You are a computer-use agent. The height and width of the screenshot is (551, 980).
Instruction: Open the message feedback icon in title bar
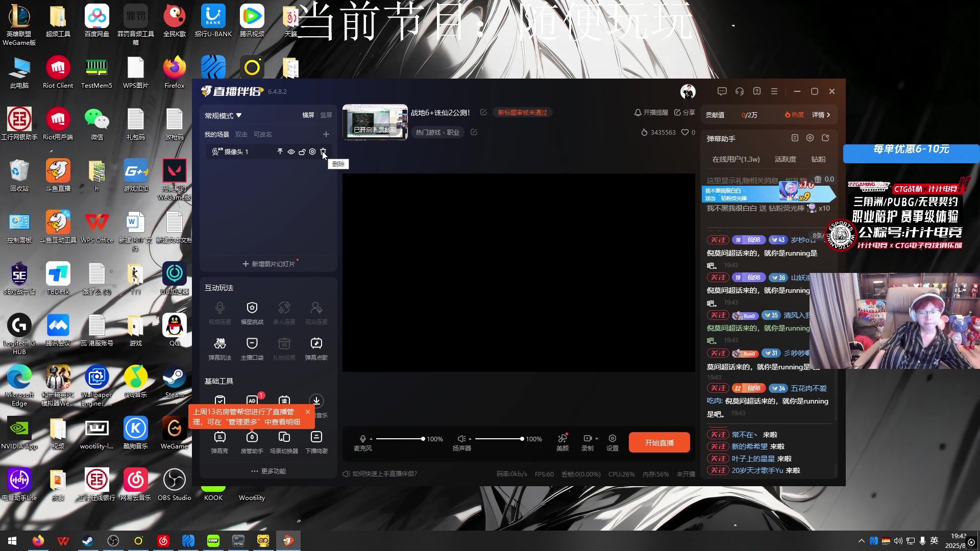pos(722,91)
